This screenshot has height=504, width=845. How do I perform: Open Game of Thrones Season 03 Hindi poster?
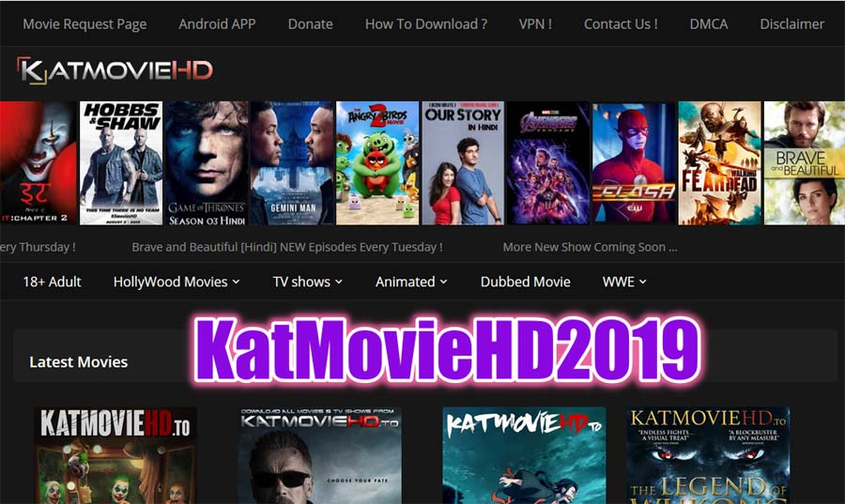point(207,163)
